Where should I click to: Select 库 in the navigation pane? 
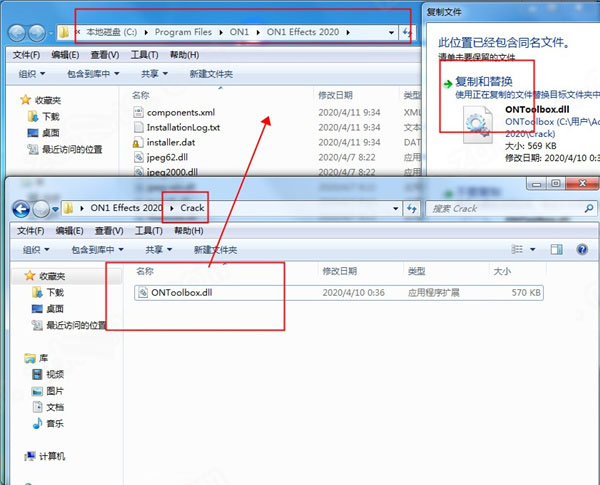coord(43,358)
